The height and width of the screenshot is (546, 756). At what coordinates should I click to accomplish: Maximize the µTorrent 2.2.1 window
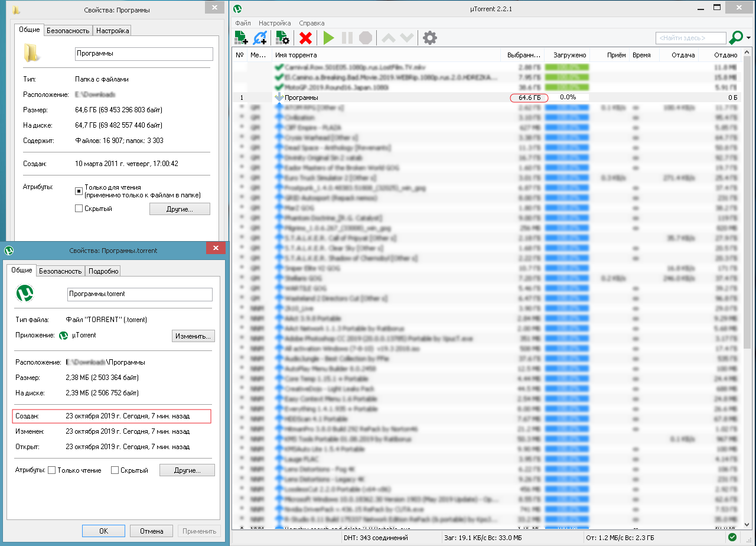[717, 7]
